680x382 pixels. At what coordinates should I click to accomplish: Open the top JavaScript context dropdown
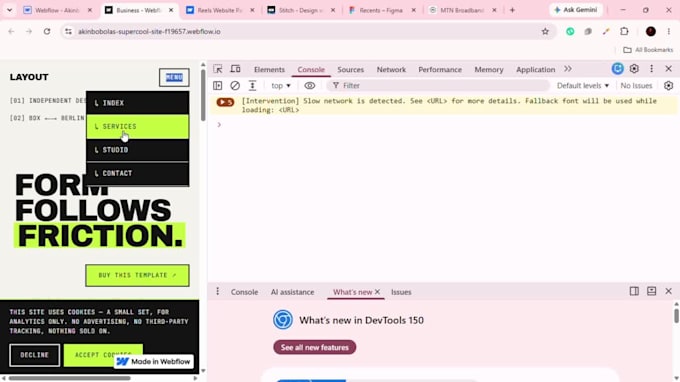pos(281,85)
